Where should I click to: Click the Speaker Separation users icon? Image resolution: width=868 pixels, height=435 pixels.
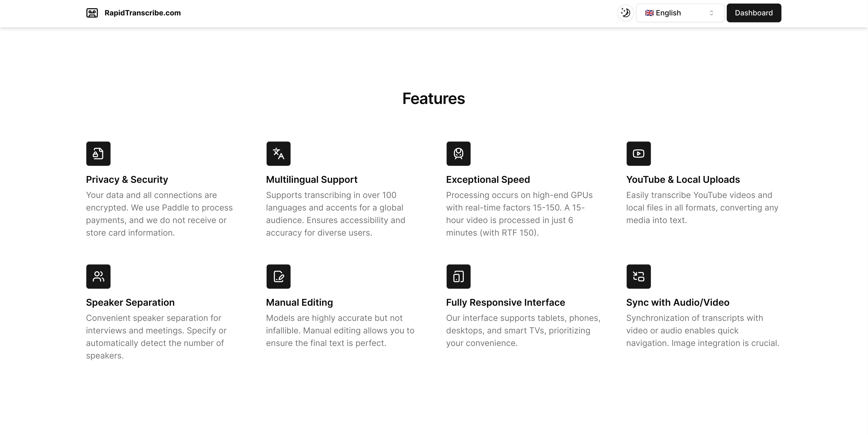point(98,277)
